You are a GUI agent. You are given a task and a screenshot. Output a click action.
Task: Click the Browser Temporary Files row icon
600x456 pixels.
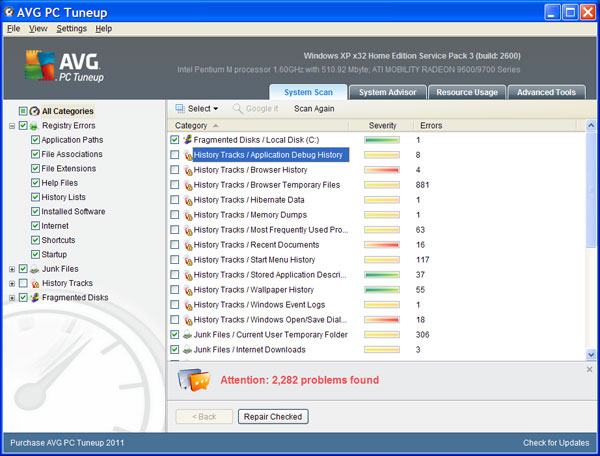(188, 185)
